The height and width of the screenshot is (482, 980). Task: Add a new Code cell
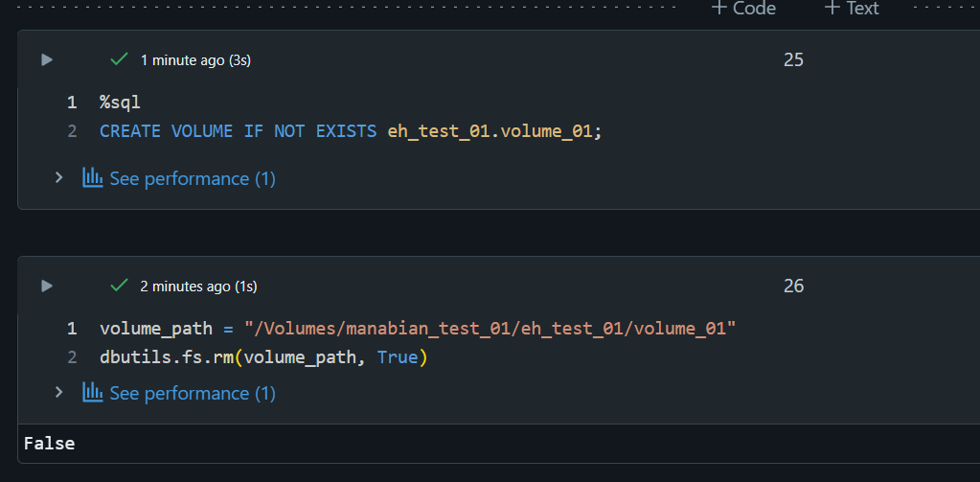click(743, 8)
